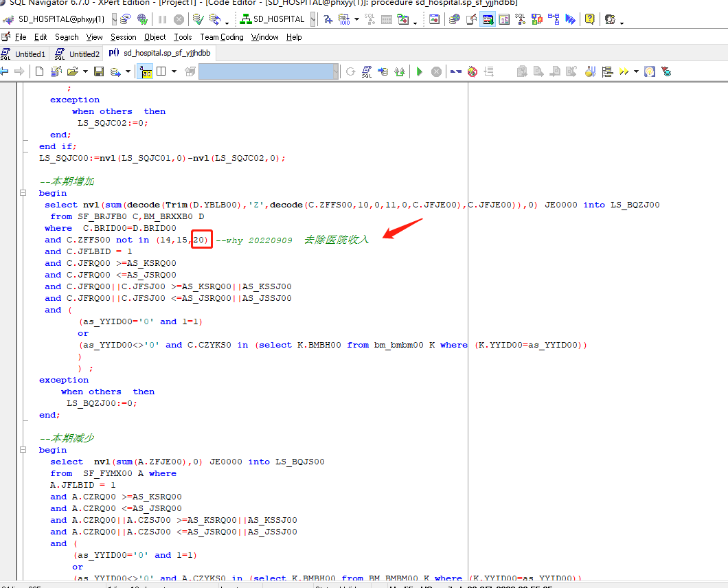Click the 'and C.JFLBID = 1' line
Screen dimensions: 728x588
tap(88, 251)
